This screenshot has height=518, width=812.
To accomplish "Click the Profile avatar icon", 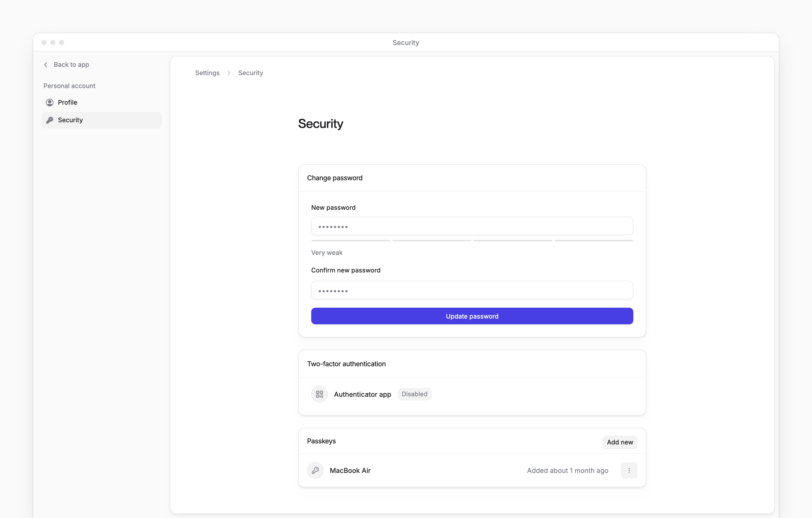I will 49,103.
